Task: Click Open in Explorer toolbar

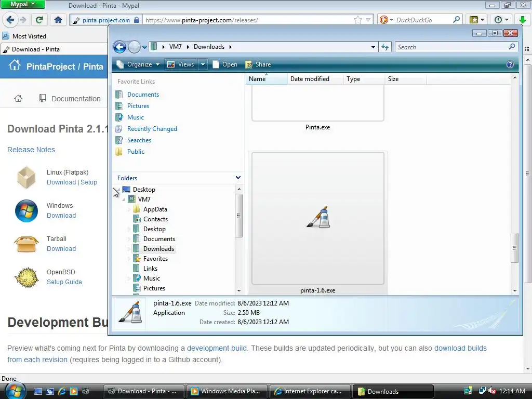Action: (x=225, y=64)
